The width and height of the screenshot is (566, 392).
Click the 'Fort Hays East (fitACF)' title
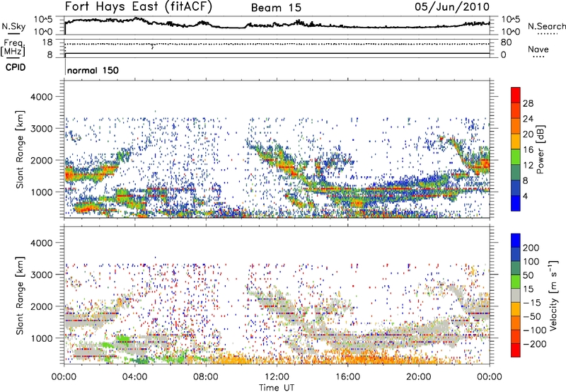coord(139,7)
